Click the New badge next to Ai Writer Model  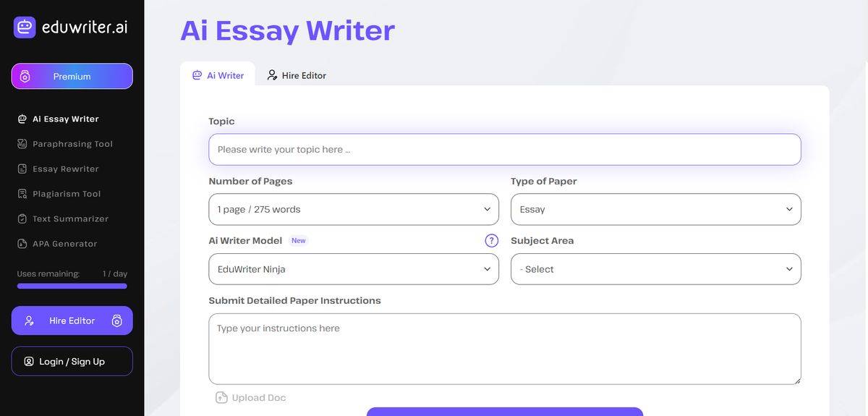coord(298,240)
